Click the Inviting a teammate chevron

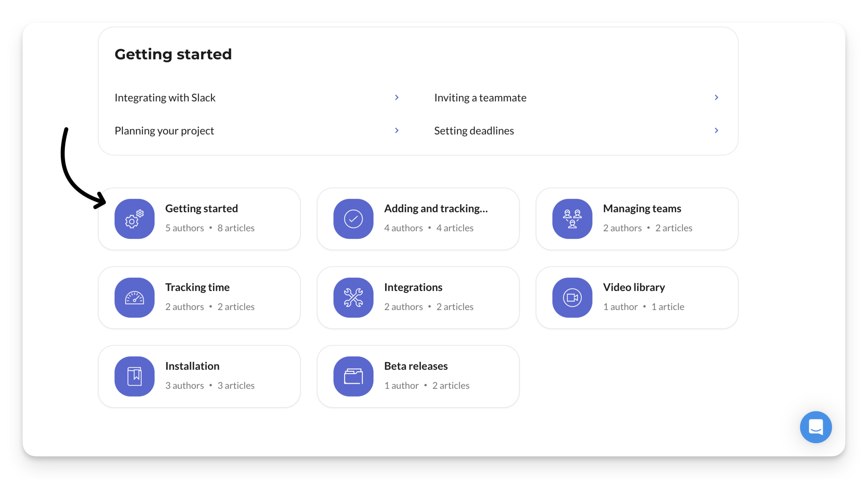pyautogui.click(x=716, y=97)
